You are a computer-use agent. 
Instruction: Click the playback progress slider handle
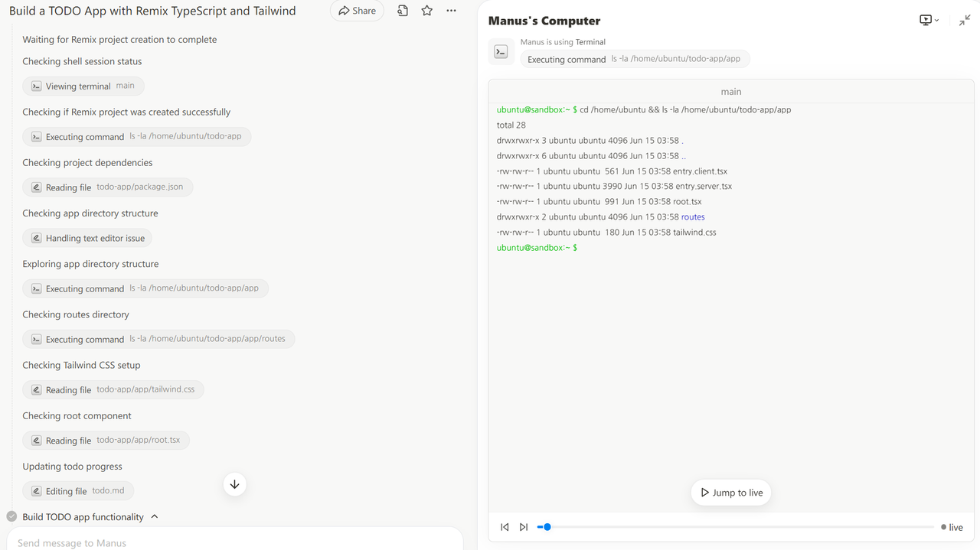tap(547, 527)
